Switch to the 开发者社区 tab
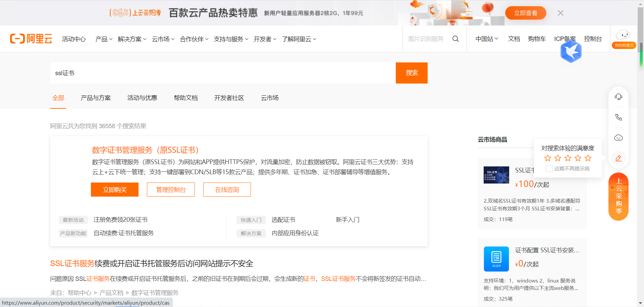The height and width of the screenshot is (307, 644). point(229,98)
